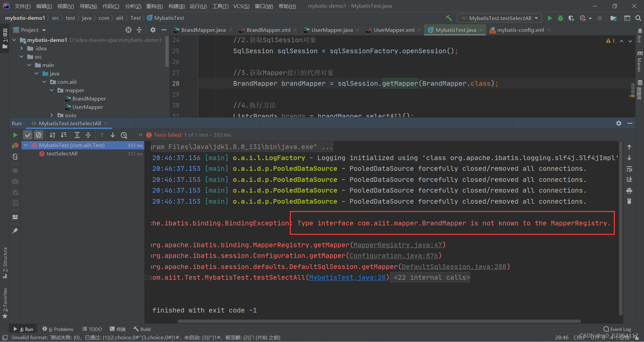Pin the Run tab icon

coord(15,231)
